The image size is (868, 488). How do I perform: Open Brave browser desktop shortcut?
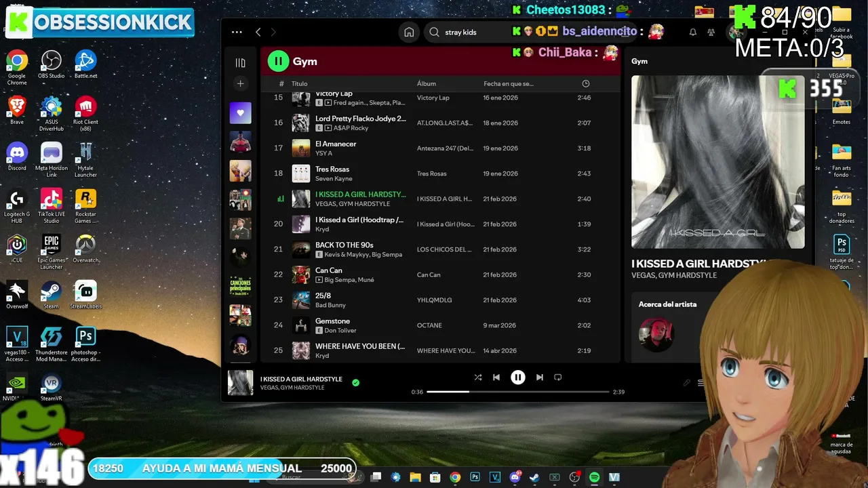[x=17, y=110]
